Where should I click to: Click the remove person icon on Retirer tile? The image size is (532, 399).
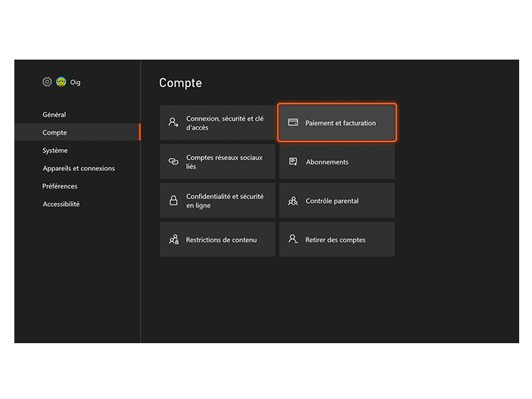click(293, 239)
